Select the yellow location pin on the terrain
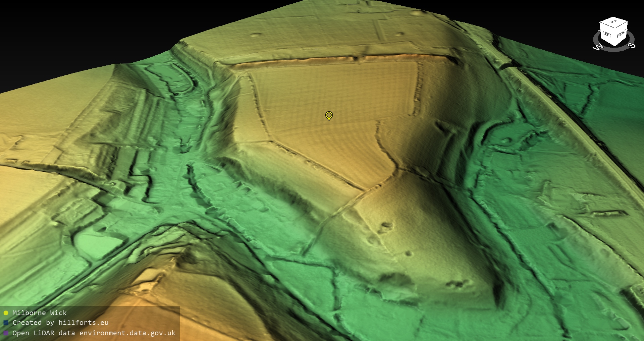 [x=329, y=115]
